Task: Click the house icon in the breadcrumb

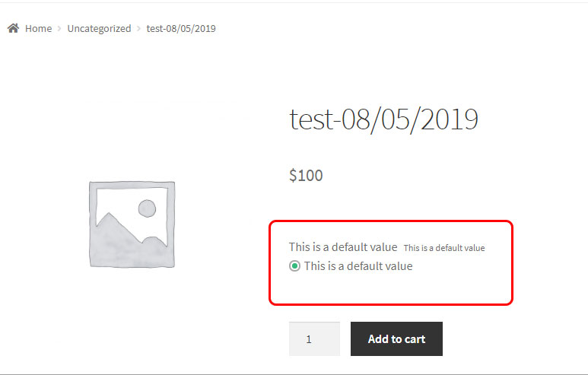Action: pyautogui.click(x=13, y=28)
